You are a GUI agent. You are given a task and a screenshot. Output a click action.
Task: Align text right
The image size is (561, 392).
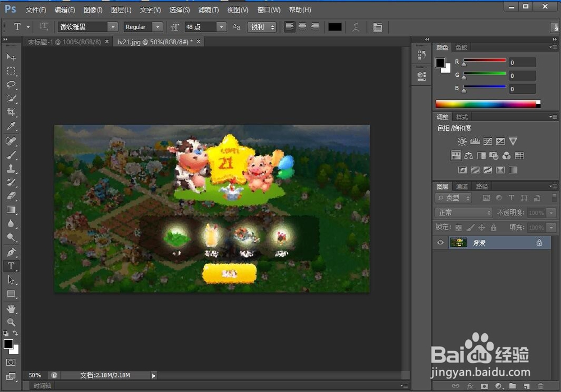[x=315, y=27]
